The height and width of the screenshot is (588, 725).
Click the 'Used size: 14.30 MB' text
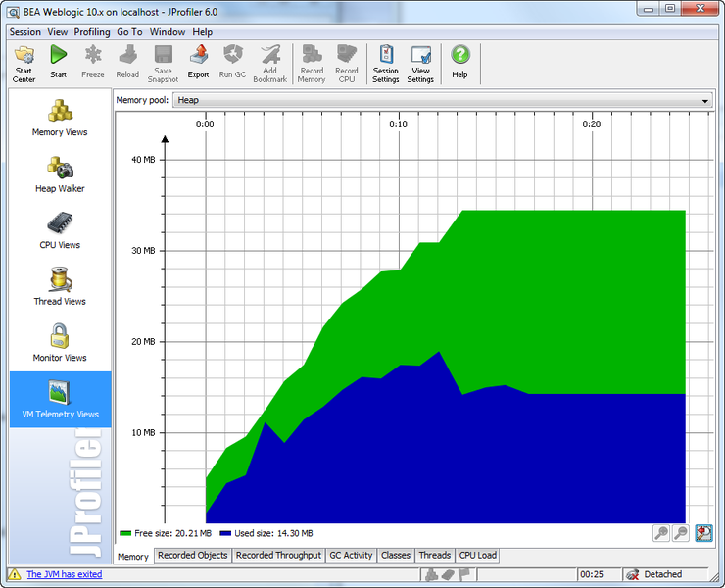click(x=273, y=533)
